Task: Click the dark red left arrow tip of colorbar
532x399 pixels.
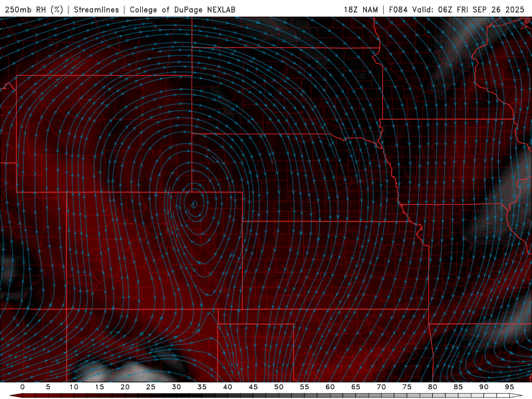Action: [15, 396]
